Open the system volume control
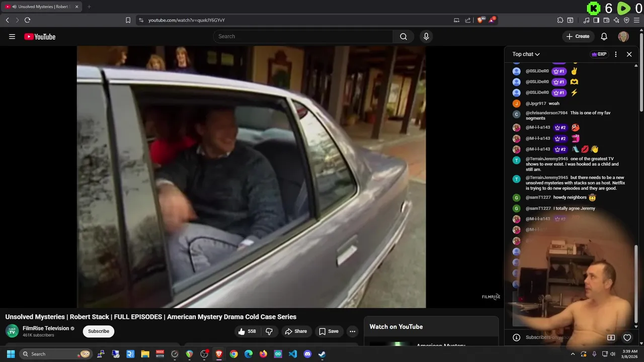644x362 pixels. (613, 354)
